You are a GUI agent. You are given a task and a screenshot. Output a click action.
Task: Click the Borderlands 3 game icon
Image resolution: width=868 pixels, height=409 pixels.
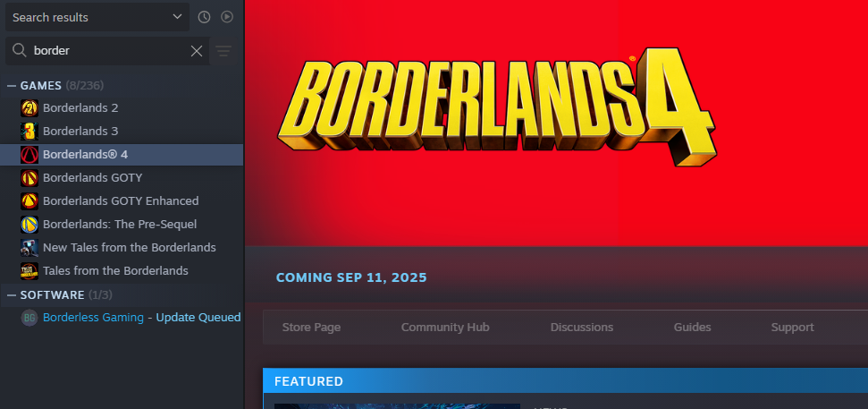(x=29, y=132)
